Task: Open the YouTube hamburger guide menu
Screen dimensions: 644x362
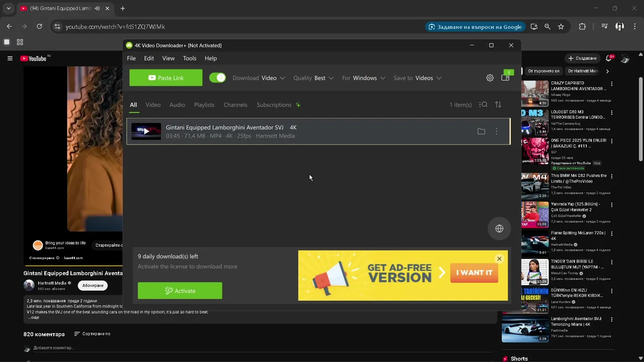Action: [x=10, y=58]
